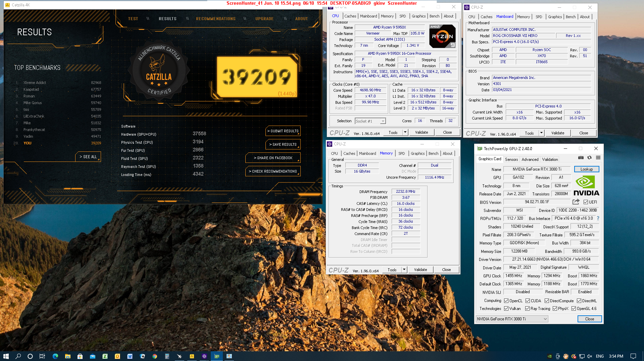
Task: Expand Tools dropdown arrow in Mainboard window
Action: [x=541, y=133]
